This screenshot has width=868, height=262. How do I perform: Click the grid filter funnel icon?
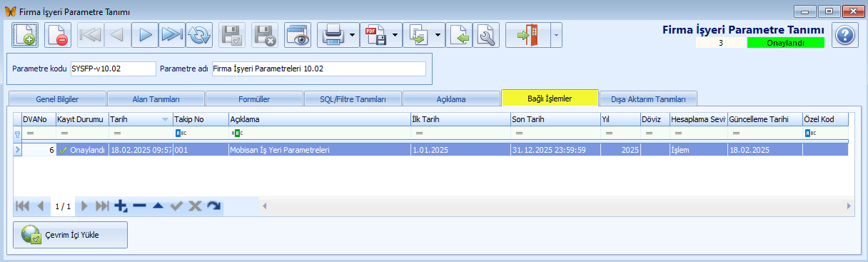click(18, 133)
